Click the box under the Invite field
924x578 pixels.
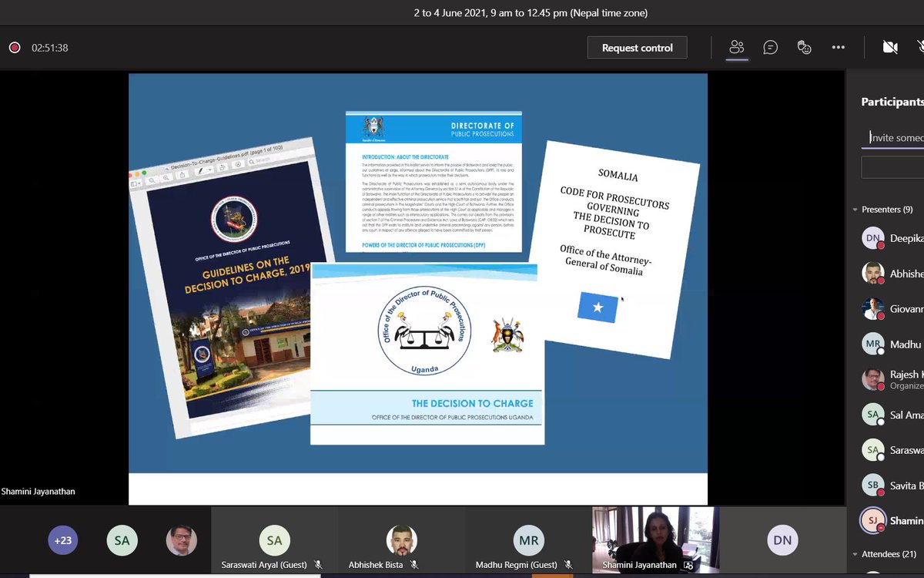point(893,167)
